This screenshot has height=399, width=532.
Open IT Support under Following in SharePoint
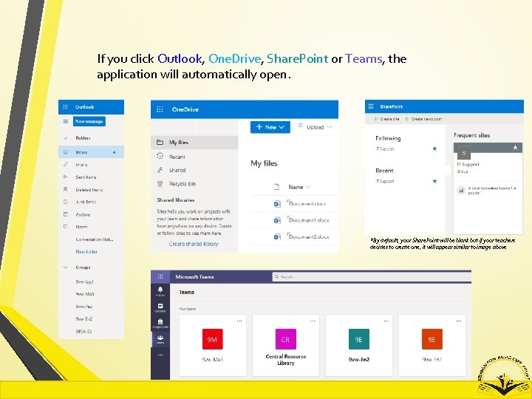tap(385, 149)
